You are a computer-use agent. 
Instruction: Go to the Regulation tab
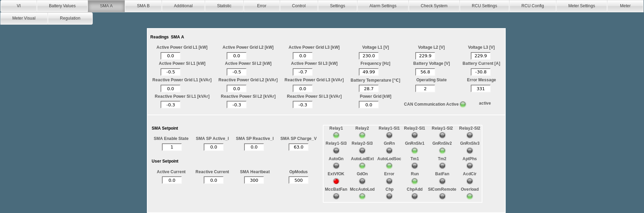pos(70,18)
